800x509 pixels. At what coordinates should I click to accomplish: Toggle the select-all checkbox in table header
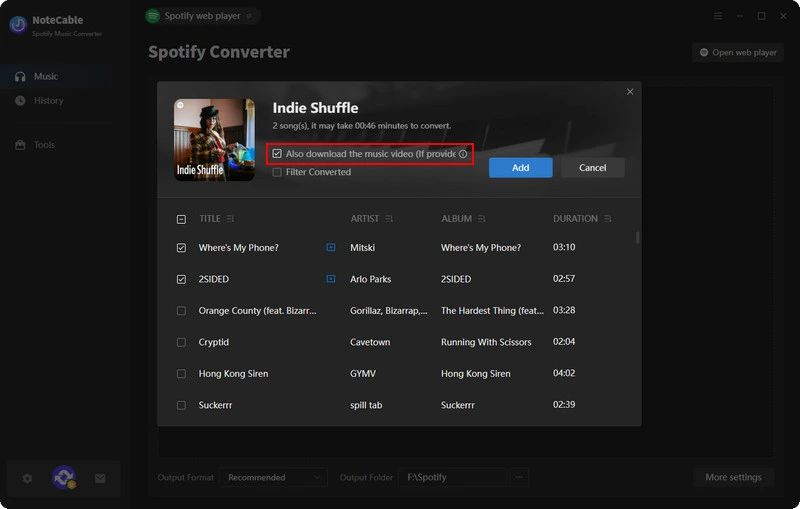[181, 219]
